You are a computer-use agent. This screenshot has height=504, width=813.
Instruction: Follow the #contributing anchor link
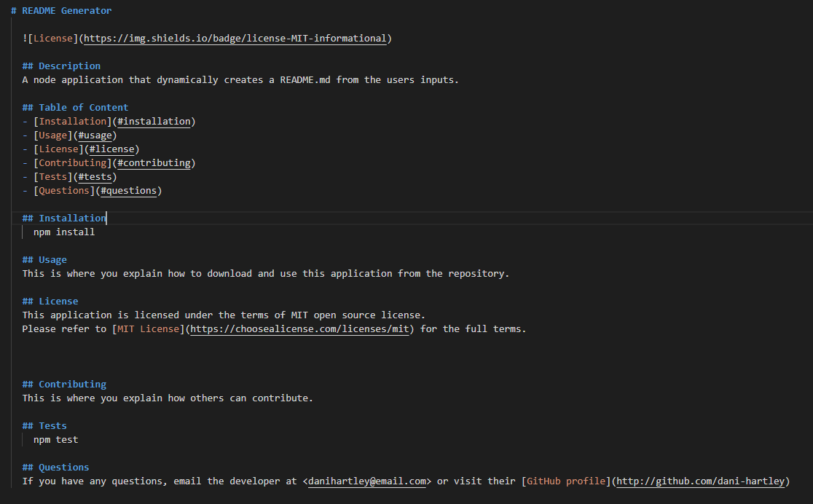(154, 163)
